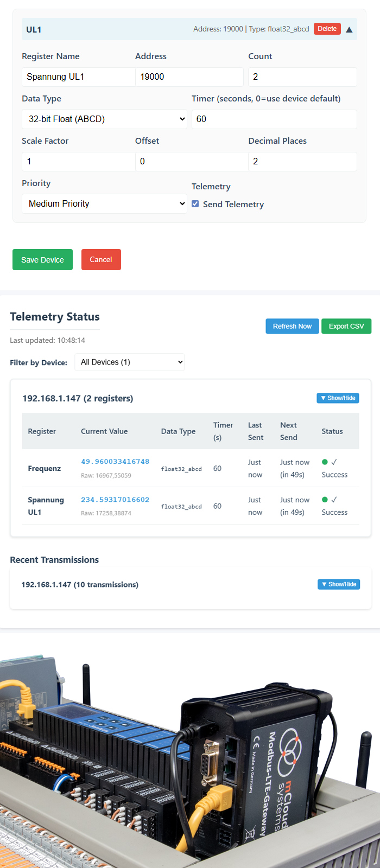
Task: Open the Data Type dropdown
Action: click(x=104, y=119)
